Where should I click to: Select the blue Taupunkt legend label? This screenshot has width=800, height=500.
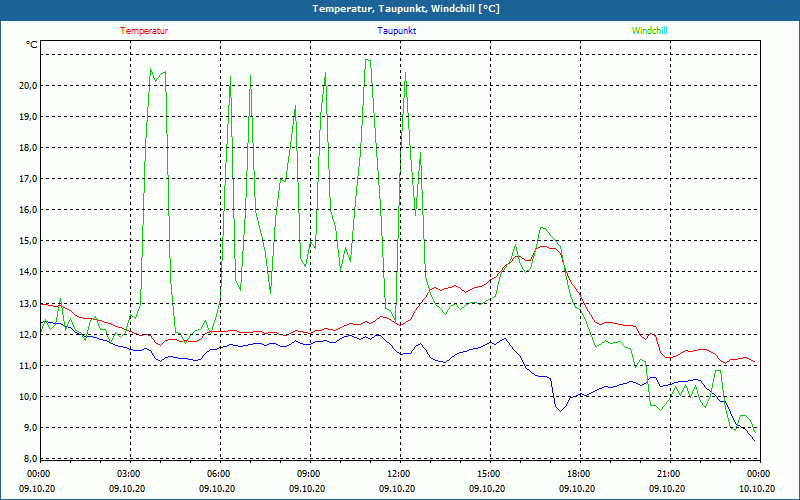pyautogui.click(x=396, y=31)
